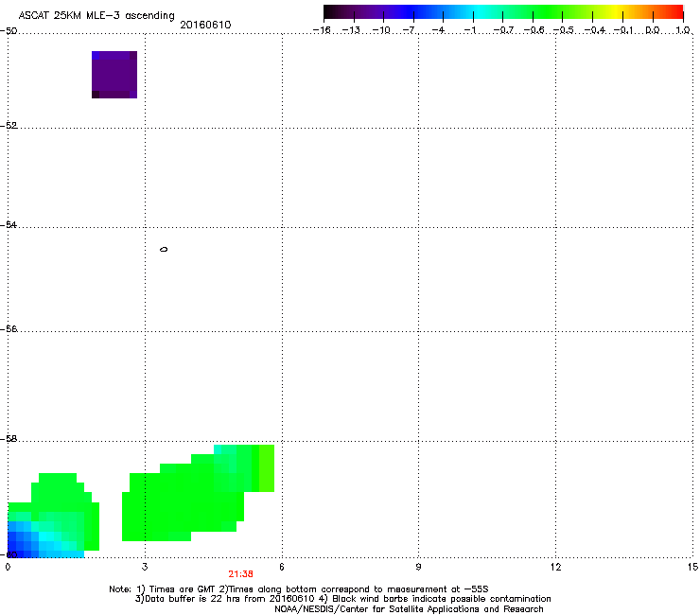The image size is (700, 615).
Task: Click the purple data block near -51 latitude
Action: (x=114, y=75)
